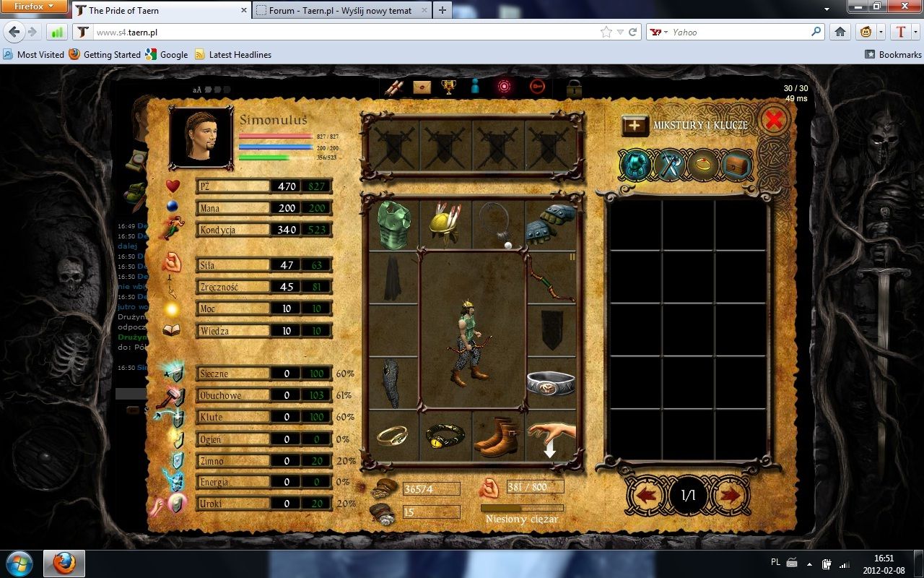Click the Zręczność stat field
The image size is (924, 578).
pos(264,287)
